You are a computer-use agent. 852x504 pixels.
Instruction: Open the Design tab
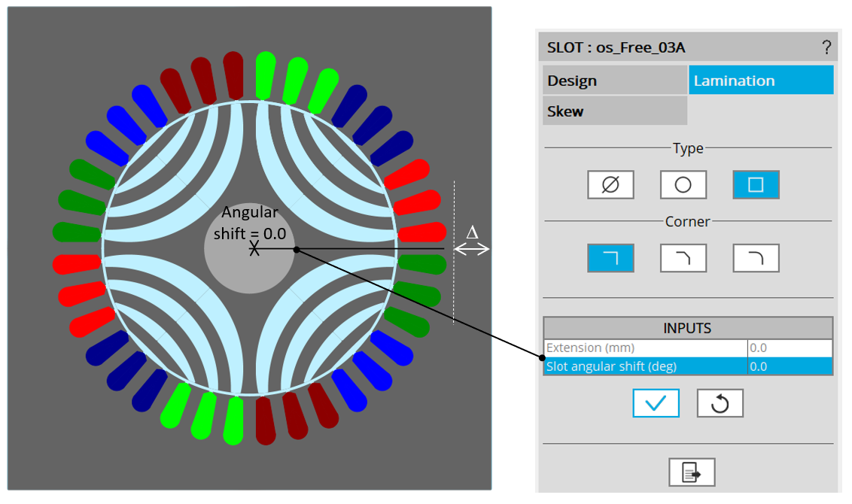tap(614, 80)
